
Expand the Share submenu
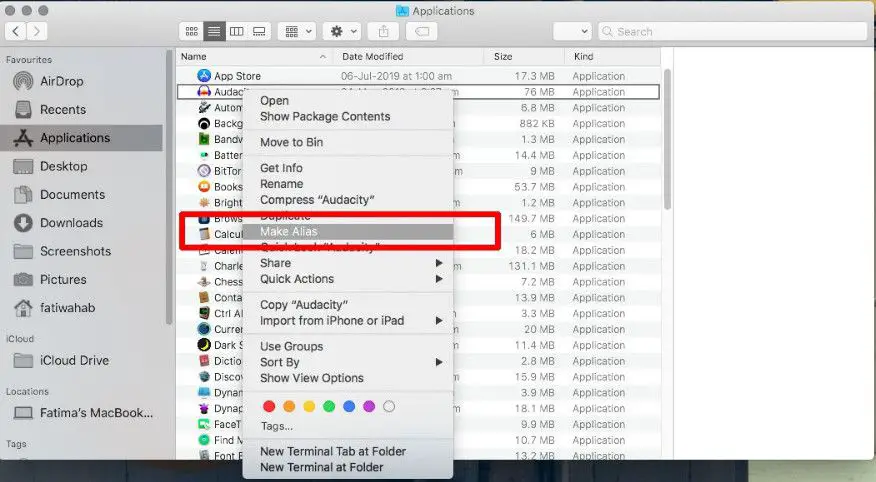click(x=349, y=263)
